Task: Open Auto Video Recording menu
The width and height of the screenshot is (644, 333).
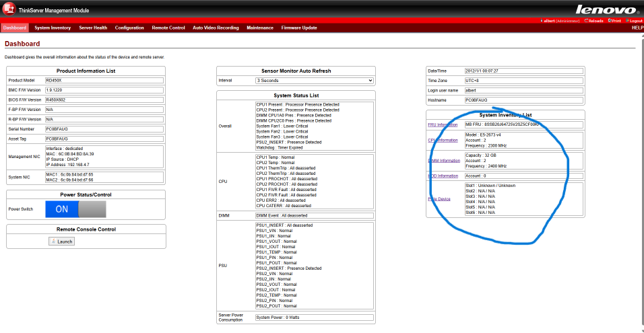Action: [216, 28]
